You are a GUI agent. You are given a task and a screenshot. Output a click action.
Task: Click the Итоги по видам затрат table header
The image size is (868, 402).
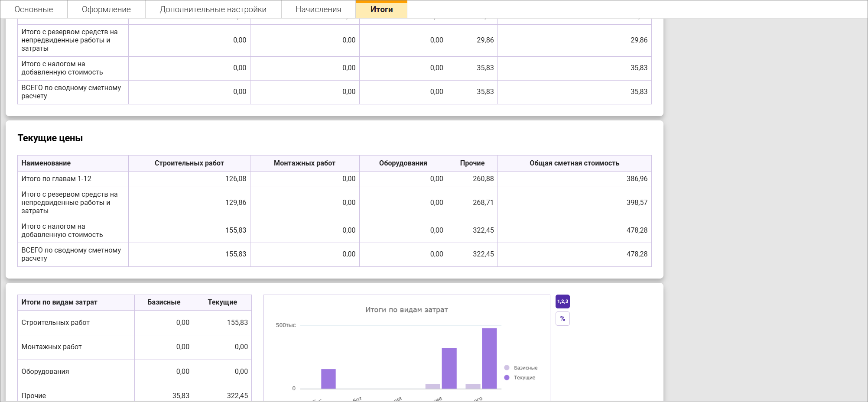pyautogui.click(x=59, y=302)
